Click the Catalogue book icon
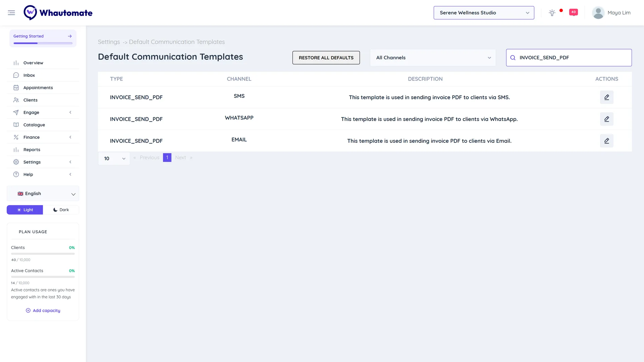 point(16,125)
